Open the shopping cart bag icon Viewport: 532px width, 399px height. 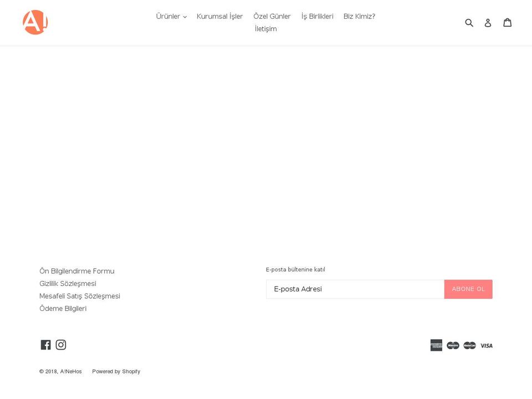pos(508,22)
